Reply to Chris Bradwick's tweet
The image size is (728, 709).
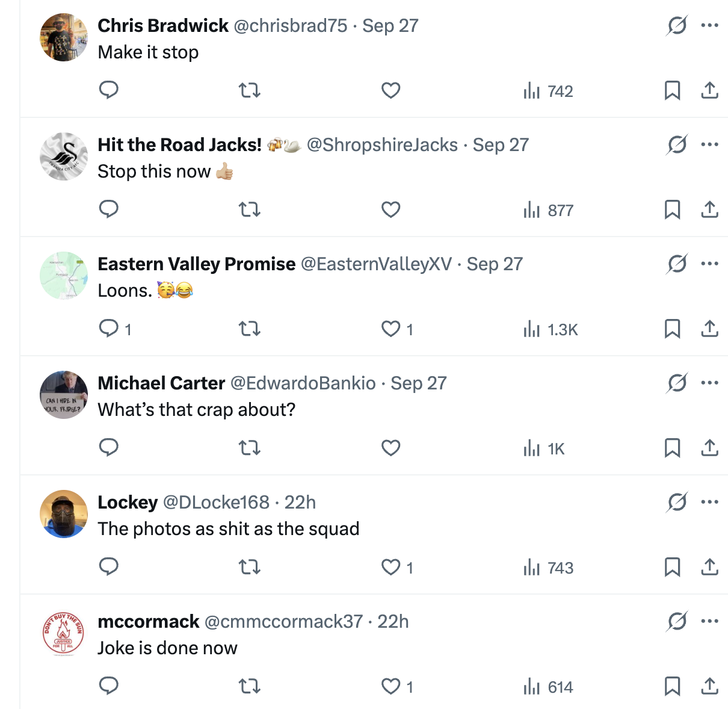(109, 90)
